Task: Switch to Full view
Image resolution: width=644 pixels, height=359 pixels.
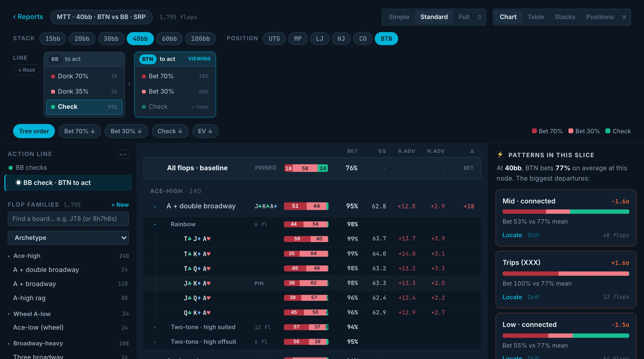Action: pyautogui.click(x=464, y=17)
